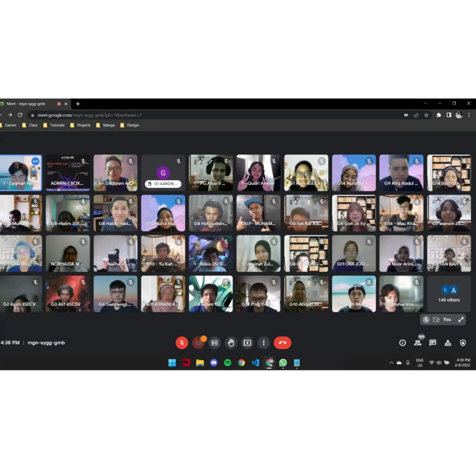Click the 149 others participants tile
Viewport: 476px width, 476px height.
449,294
